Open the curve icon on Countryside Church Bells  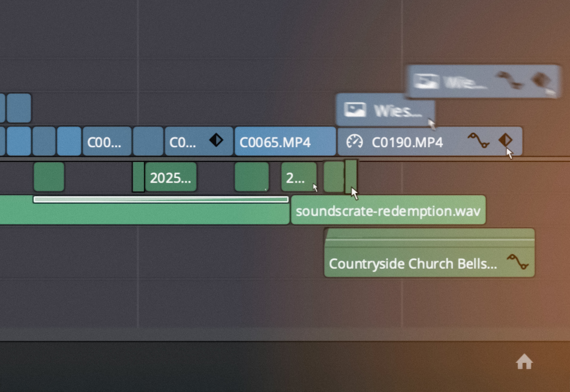(x=518, y=262)
